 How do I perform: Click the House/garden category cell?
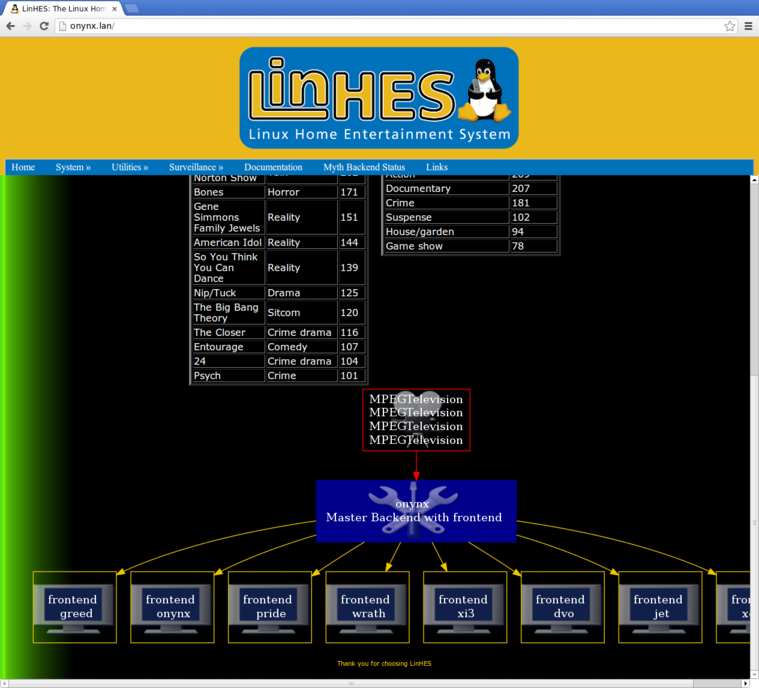pyautogui.click(x=446, y=232)
